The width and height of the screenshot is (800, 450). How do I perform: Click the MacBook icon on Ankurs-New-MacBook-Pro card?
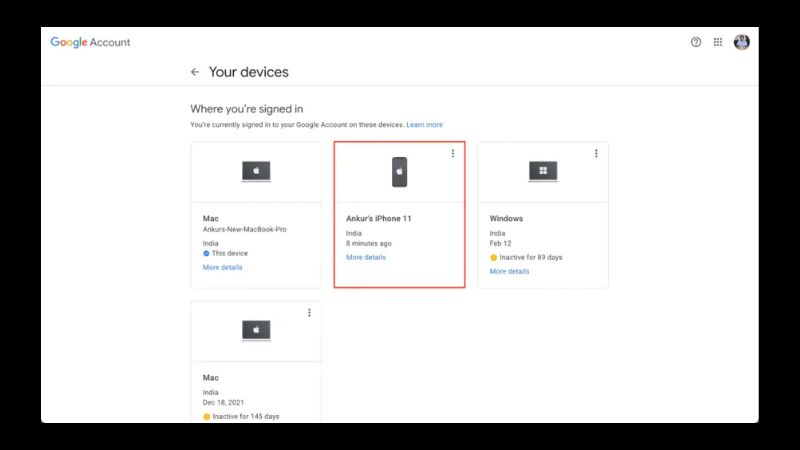pos(256,171)
